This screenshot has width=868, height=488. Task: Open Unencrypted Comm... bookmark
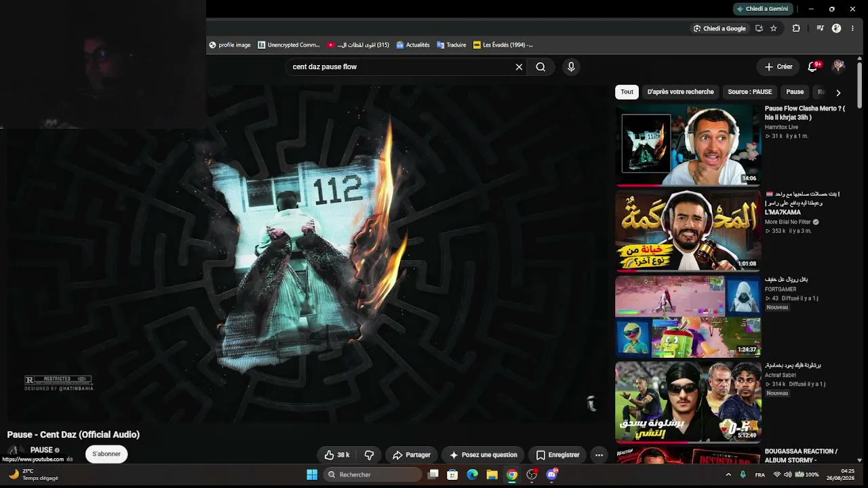tap(289, 45)
